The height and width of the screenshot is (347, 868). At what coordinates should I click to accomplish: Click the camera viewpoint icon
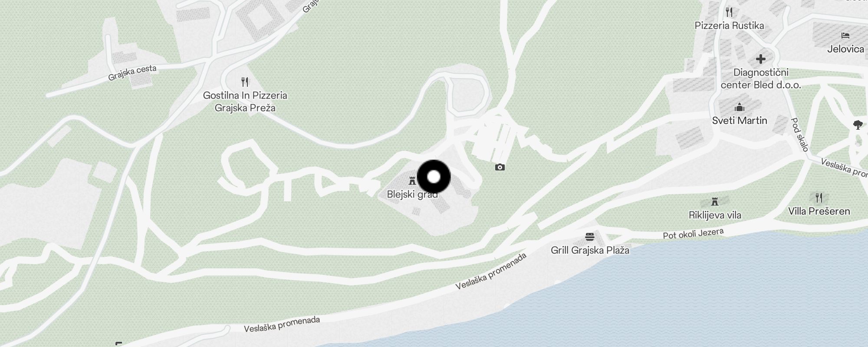tap(500, 167)
